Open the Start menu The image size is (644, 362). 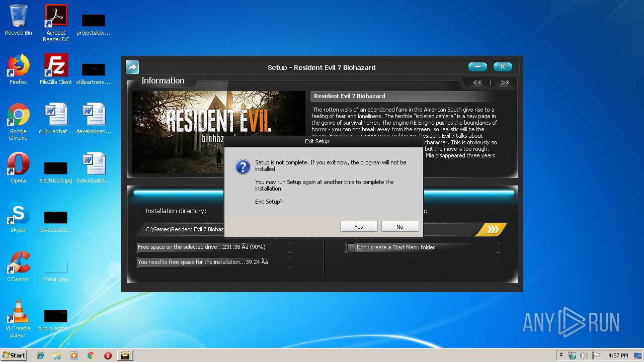click(14, 355)
